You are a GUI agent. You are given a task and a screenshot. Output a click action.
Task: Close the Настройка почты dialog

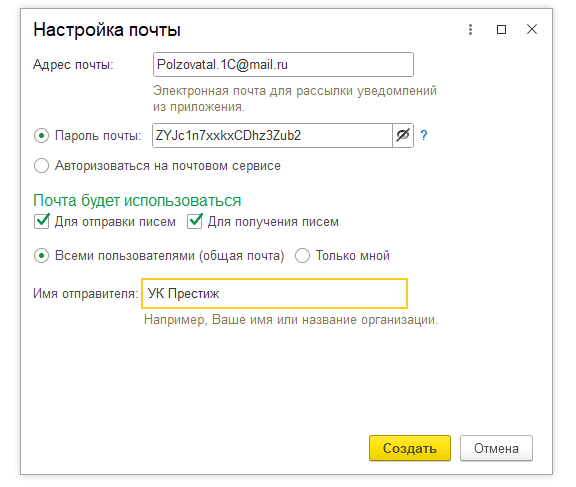[532, 29]
